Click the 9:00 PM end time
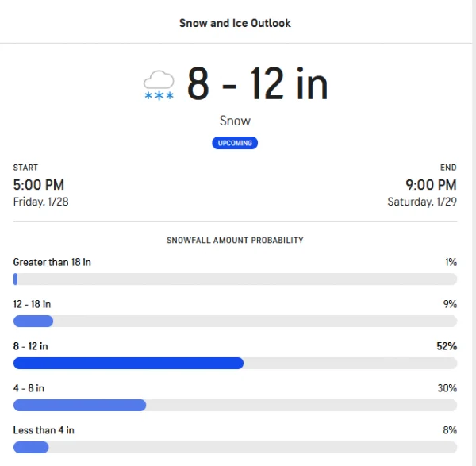This screenshot has height=466, width=476. tap(431, 185)
